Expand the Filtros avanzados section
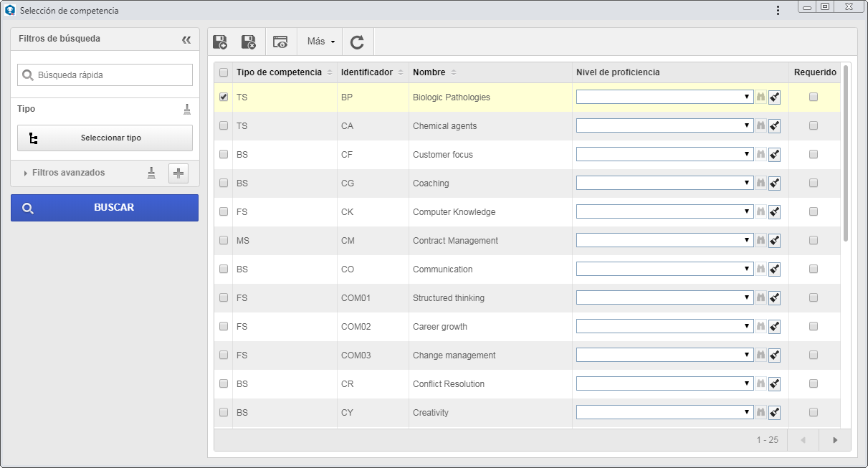868x468 pixels. click(65, 173)
